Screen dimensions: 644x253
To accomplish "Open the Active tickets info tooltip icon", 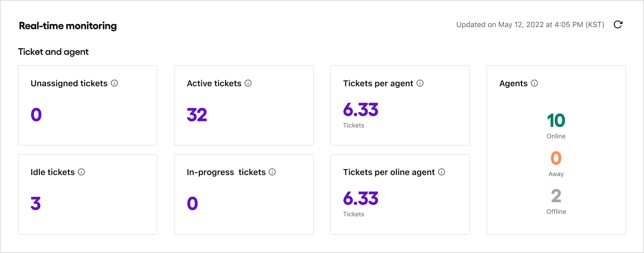I will coord(248,83).
